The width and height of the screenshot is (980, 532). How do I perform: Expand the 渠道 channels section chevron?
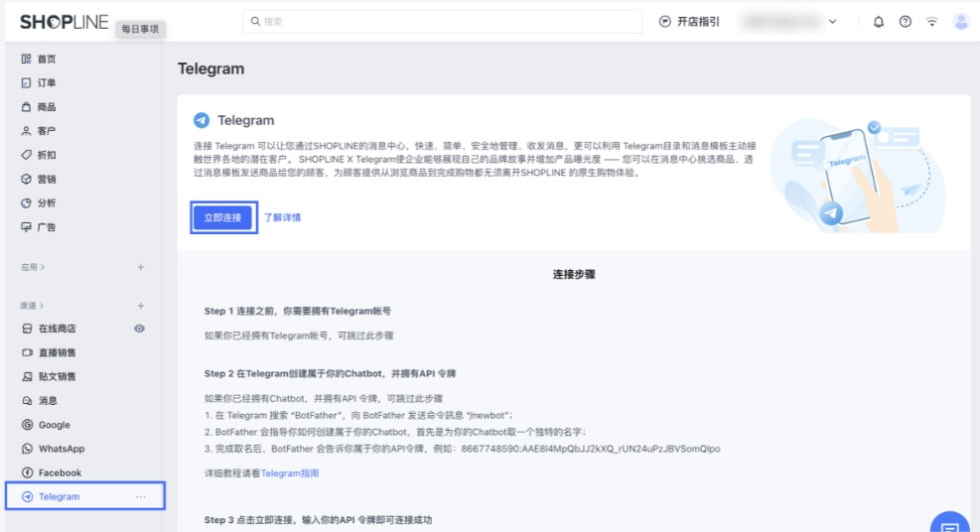[x=42, y=306]
